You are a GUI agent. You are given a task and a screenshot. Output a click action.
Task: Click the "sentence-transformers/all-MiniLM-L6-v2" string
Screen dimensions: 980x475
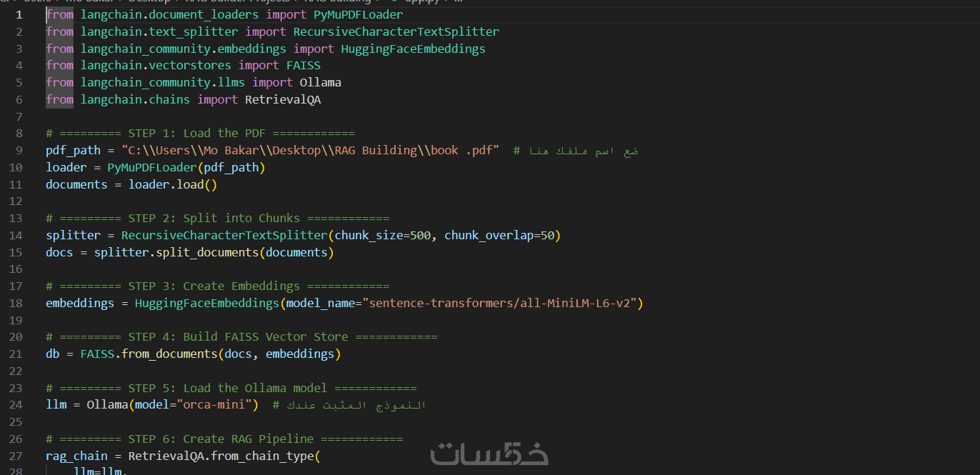click(x=499, y=303)
